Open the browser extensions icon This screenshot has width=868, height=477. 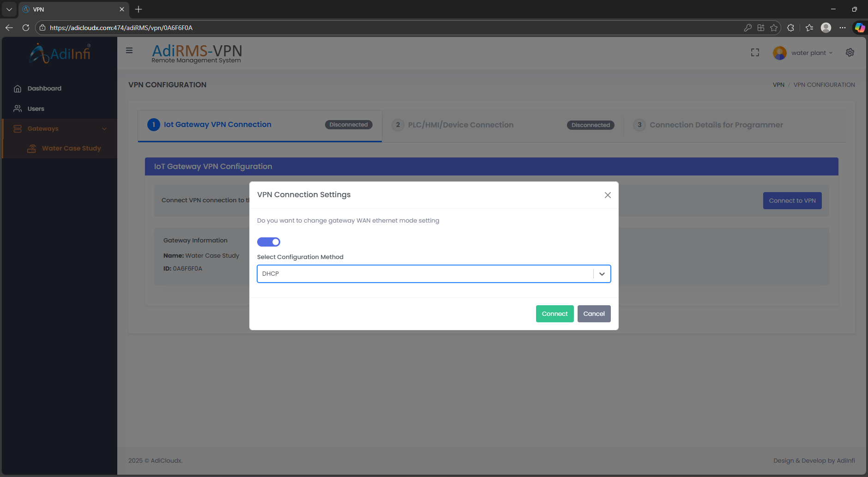tap(790, 28)
